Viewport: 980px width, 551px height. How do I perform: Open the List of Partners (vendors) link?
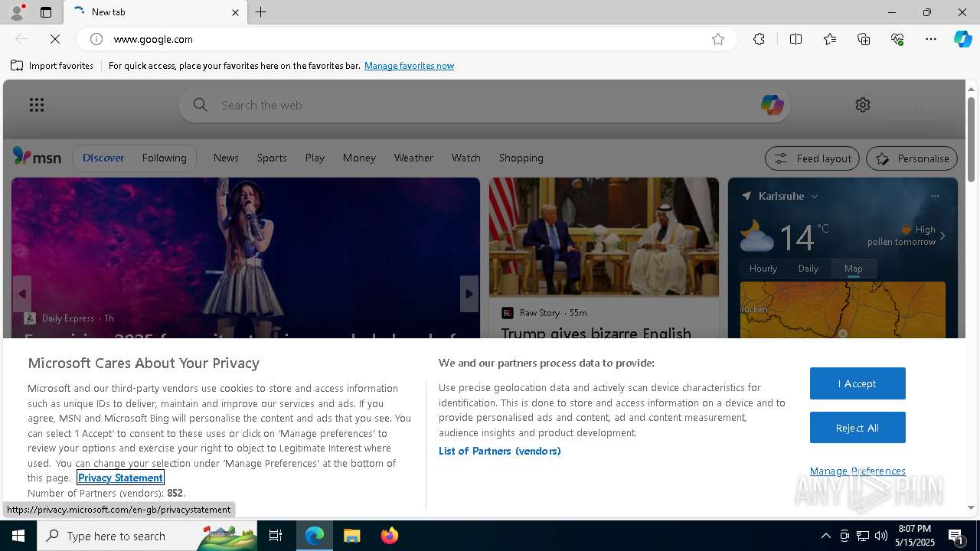coord(500,451)
